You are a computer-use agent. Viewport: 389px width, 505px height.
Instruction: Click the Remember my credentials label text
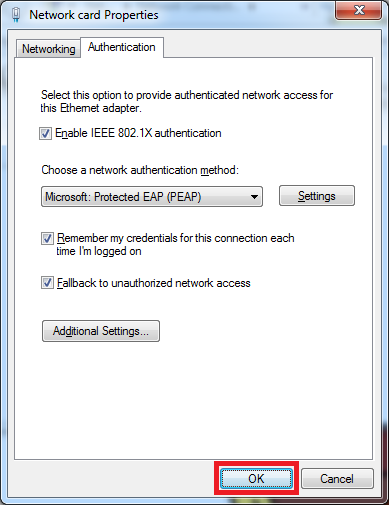click(x=175, y=244)
